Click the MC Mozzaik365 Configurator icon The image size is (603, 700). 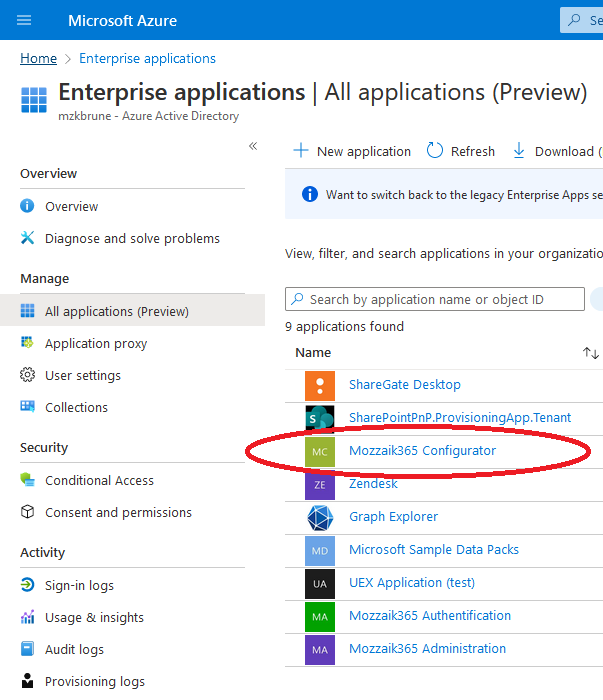(320, 452)
